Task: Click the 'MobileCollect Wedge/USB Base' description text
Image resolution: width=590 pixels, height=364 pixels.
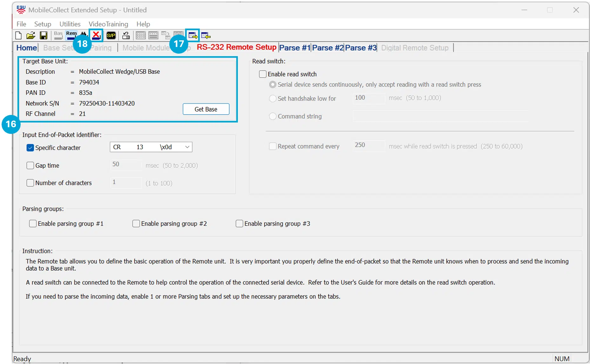Action: [x=119, y=72]
